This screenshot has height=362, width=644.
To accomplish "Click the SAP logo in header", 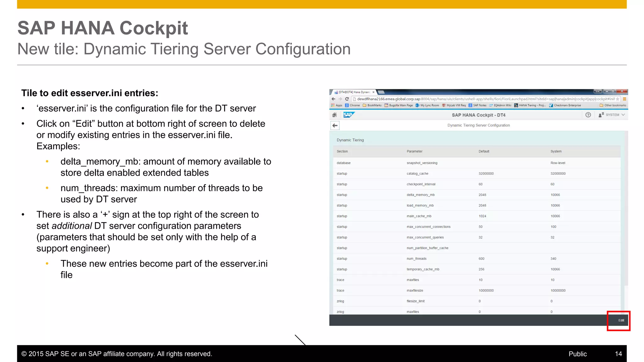I will 349,115.
